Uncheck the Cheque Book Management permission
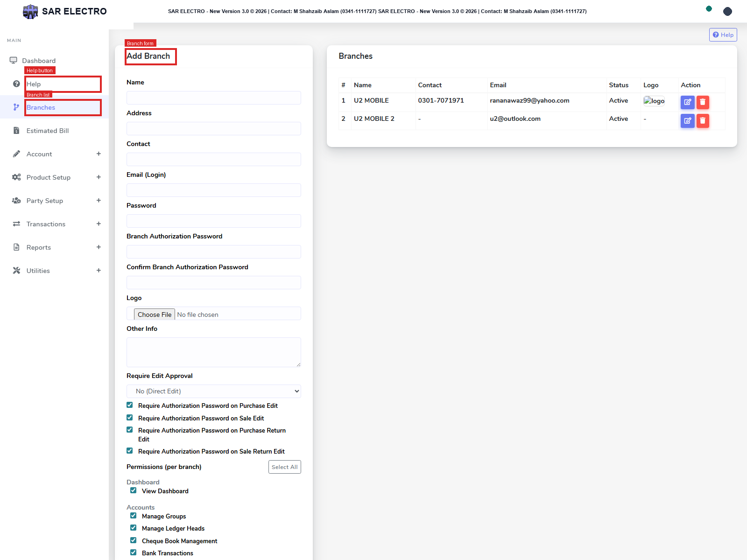The image size is (747, 560). tap(134, 540)
